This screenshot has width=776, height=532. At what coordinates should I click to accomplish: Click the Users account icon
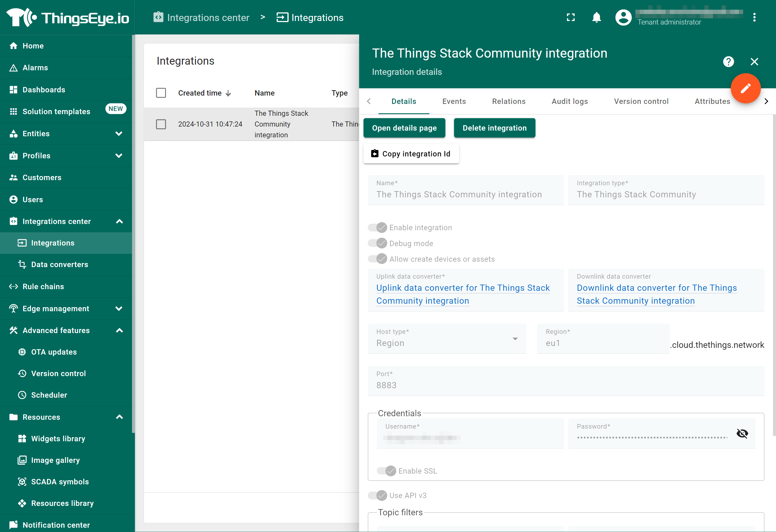tap(13, 199)
